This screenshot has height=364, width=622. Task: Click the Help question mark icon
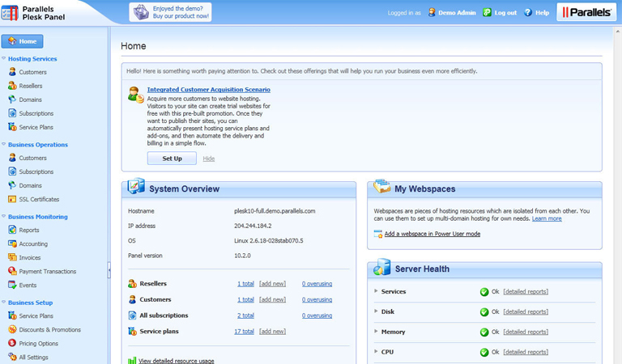click(x=527, y=12)
